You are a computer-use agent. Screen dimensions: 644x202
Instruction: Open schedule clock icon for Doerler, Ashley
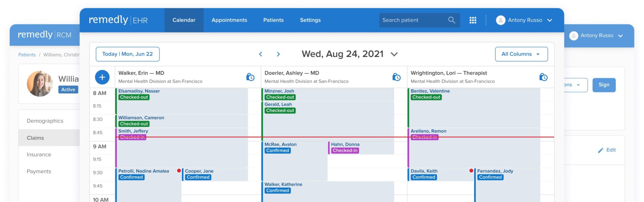point(397,77)
